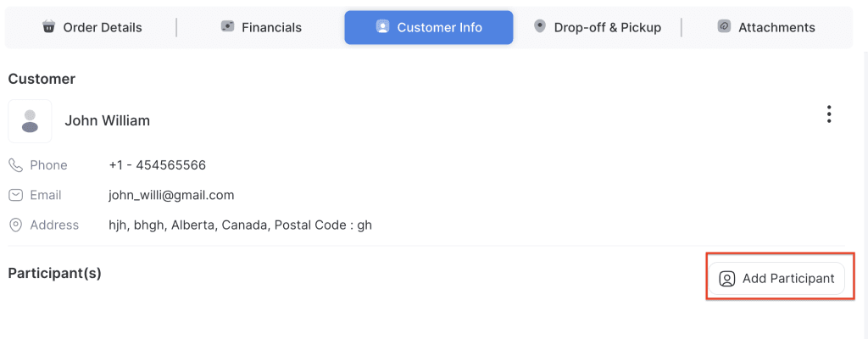Click the email john_willi@gmail.com
868x339 pixels.
[171, 195]
